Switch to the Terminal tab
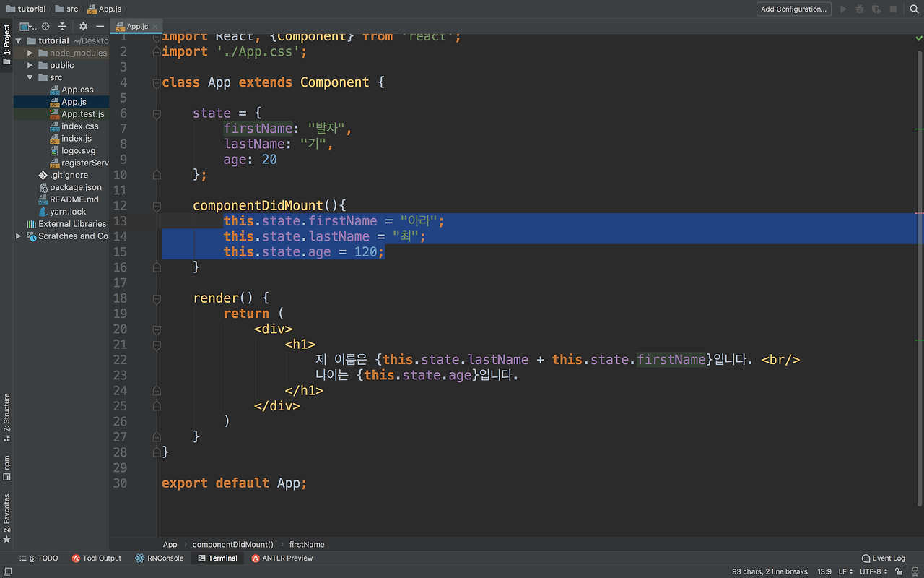This screenshot has width=924, height=578. 217,558
